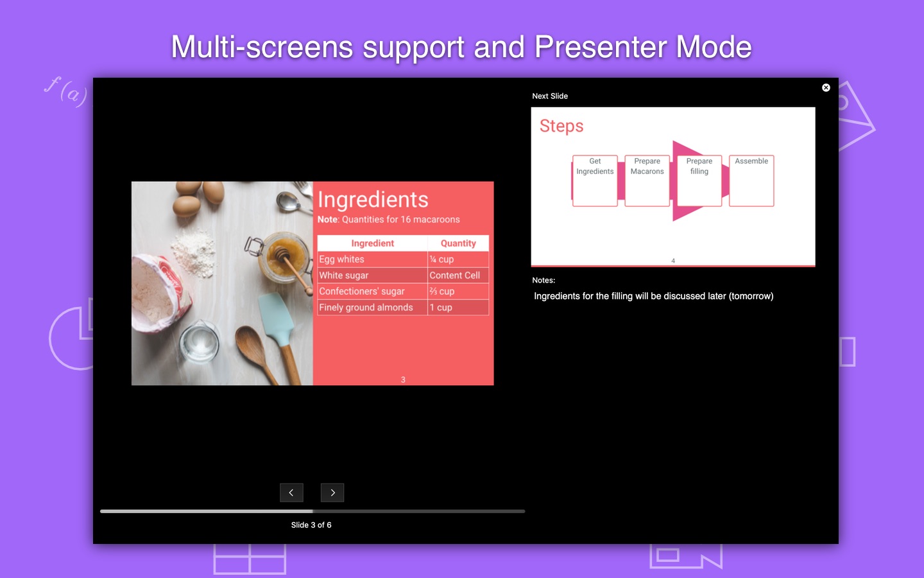This screenshot has width=924, height=578.
Task: Close presenter mode with the X icon
Action: click(826, 87)
